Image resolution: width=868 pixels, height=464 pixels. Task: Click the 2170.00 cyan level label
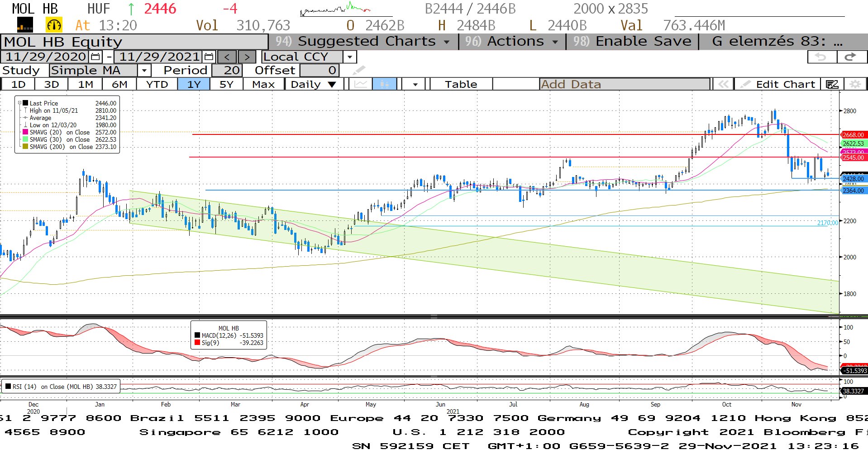(x=827, y=223)
